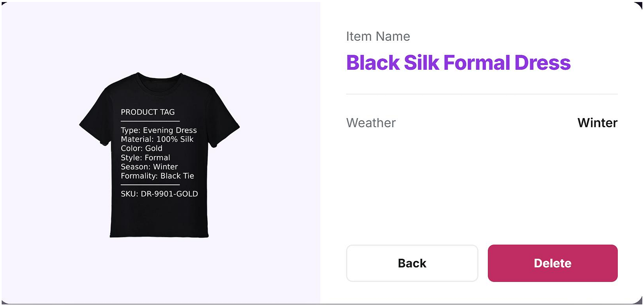Image resolution: width=644 pixels, height=305 pixels.
Task: Click the divider line under the item title
Action: 481,94
